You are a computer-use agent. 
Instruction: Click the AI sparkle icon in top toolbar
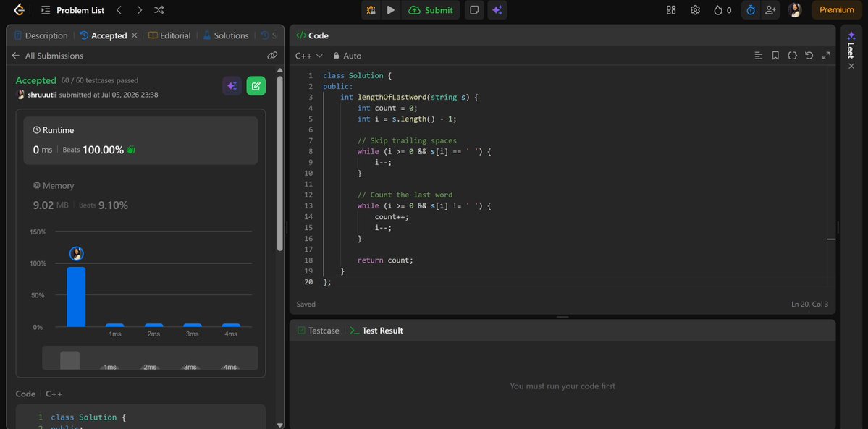tap(497, 10)
